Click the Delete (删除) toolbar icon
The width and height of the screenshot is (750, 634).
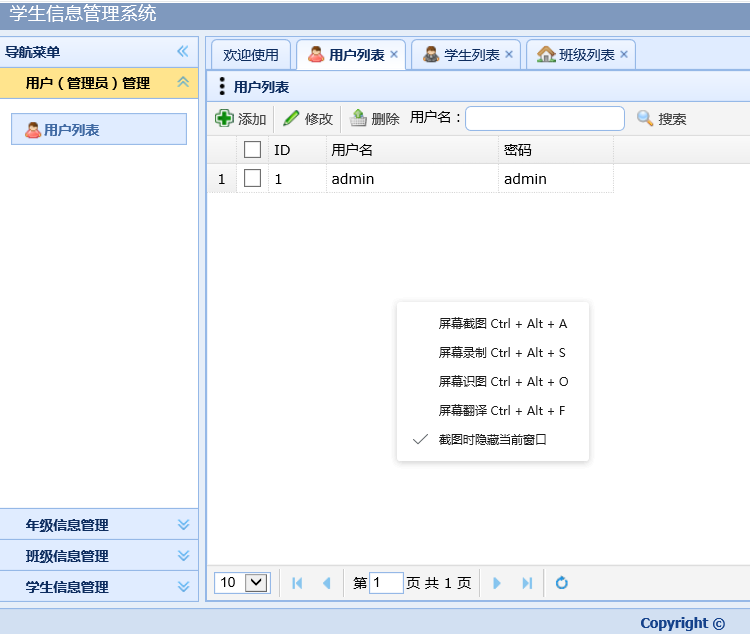[x=358, y=119]
